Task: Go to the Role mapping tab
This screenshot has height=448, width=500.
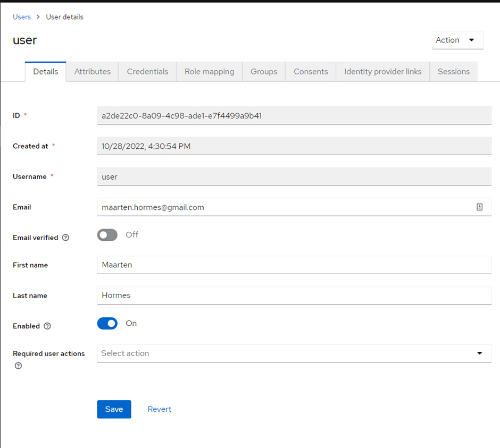Action: [209, 72]
